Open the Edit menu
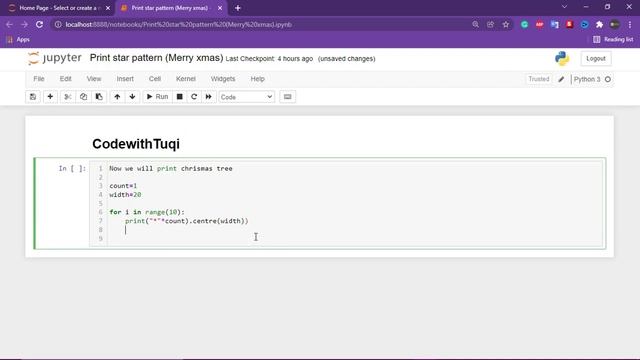The height and width of the screenshot is (360, 640). pos(65,79)
